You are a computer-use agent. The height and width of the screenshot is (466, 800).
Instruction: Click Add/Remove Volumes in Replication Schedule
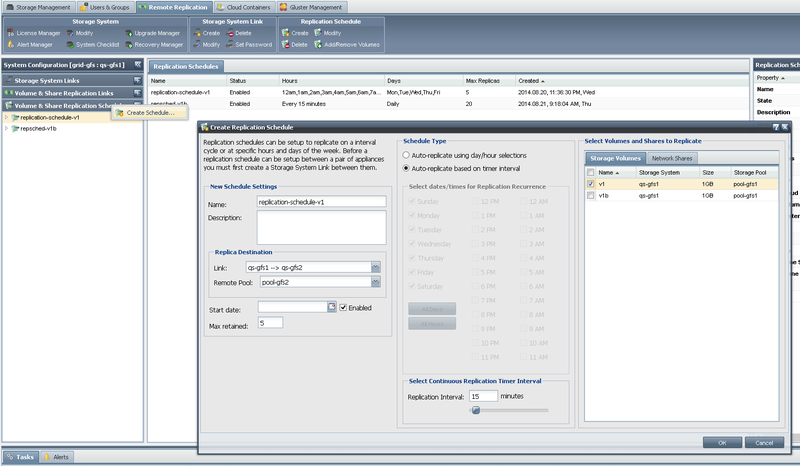tap(350, 44)
